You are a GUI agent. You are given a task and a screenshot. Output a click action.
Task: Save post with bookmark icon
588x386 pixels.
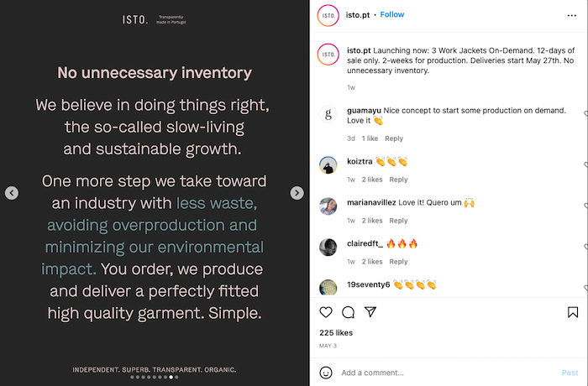[x=573, y=312]
